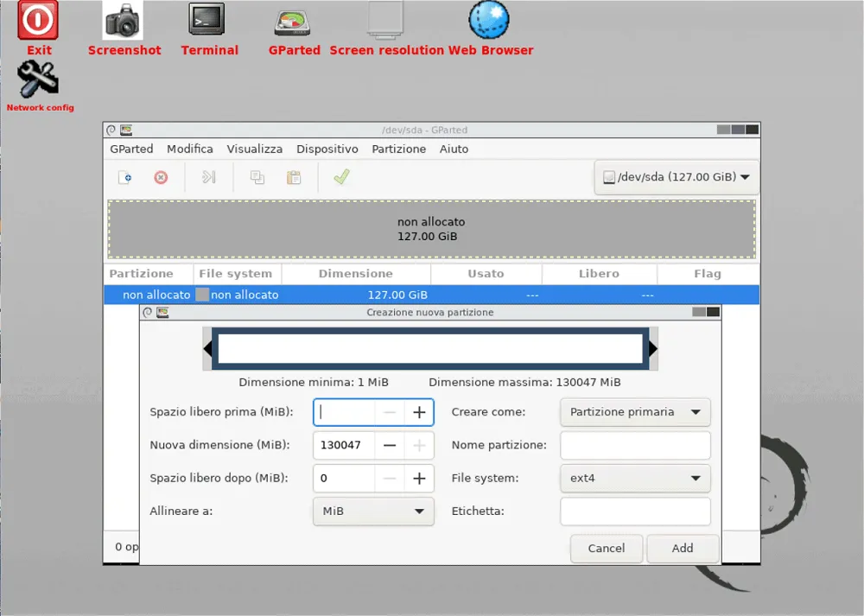The width and height of the screenshot is (864, 616).
Task: Click the Copy partition toolbar icon
Action: [x=255, y=177]
